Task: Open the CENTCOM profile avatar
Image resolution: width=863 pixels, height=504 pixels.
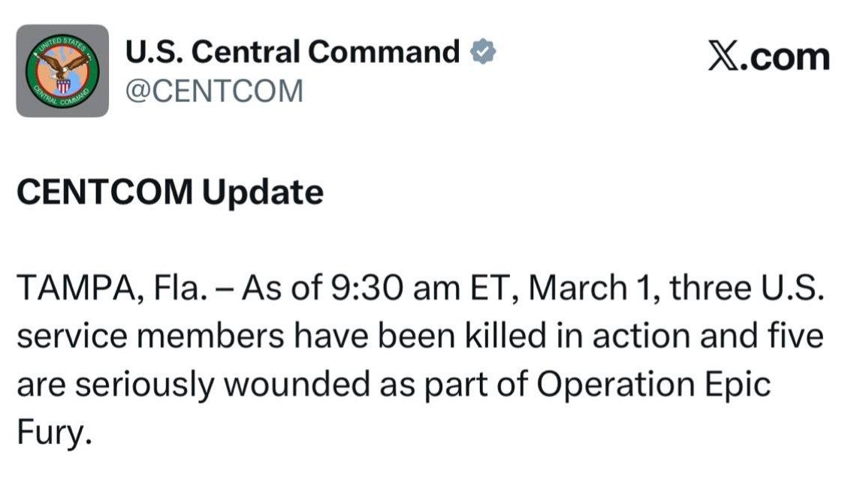Action: click(62, 71)
